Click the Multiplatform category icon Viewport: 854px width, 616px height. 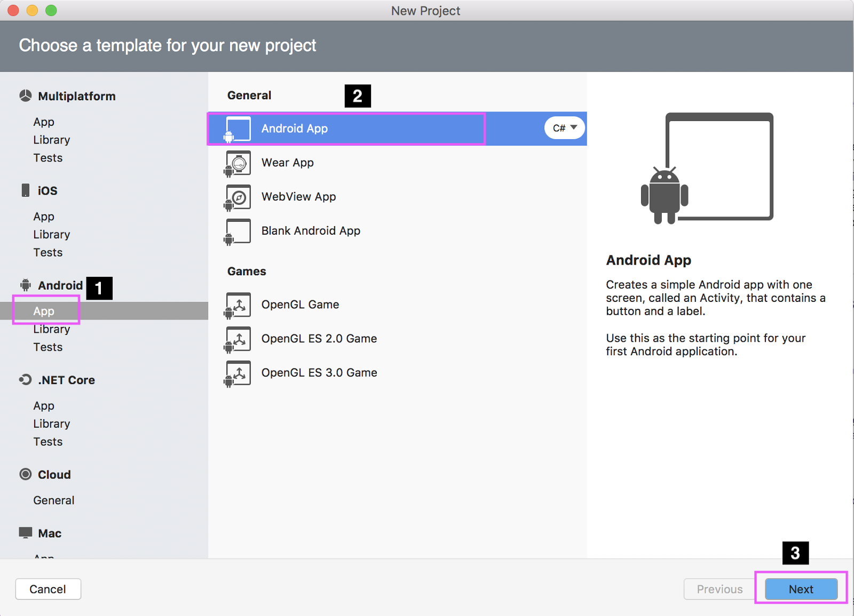[26, 96]
